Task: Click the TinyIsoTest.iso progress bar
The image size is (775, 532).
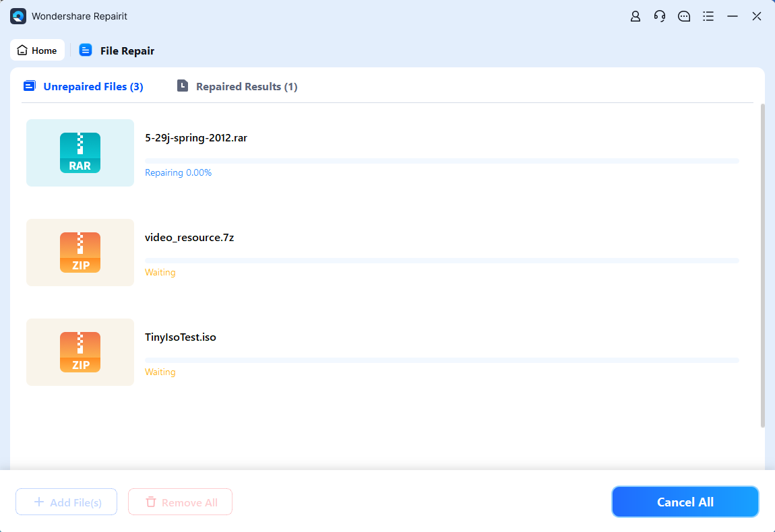Action: 442,360
